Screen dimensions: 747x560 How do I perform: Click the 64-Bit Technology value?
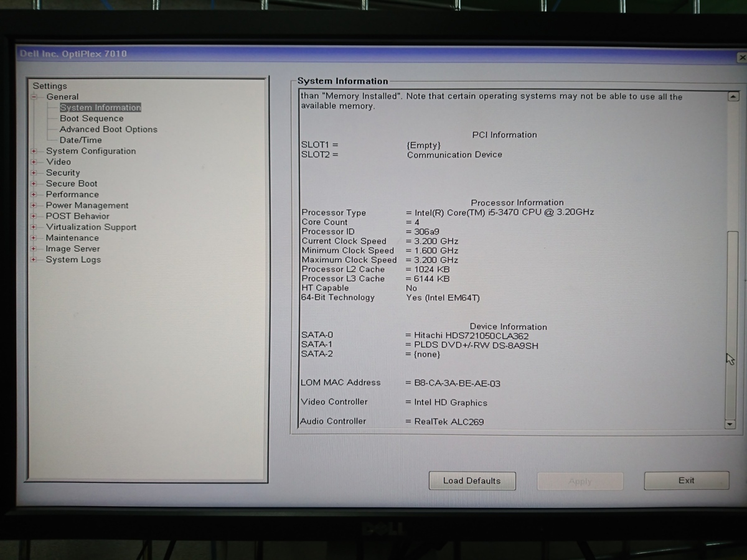[443, 298]
